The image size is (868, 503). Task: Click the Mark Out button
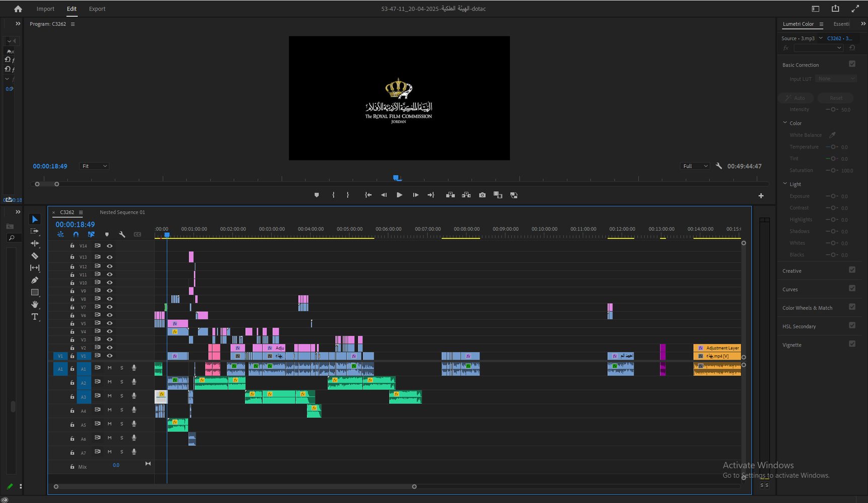coord(348,195)
